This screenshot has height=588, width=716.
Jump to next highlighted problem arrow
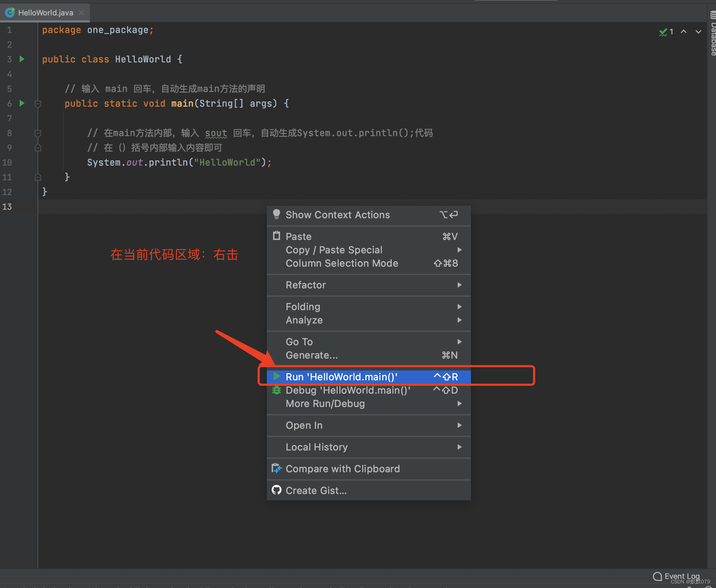click(x=698, y=32)
